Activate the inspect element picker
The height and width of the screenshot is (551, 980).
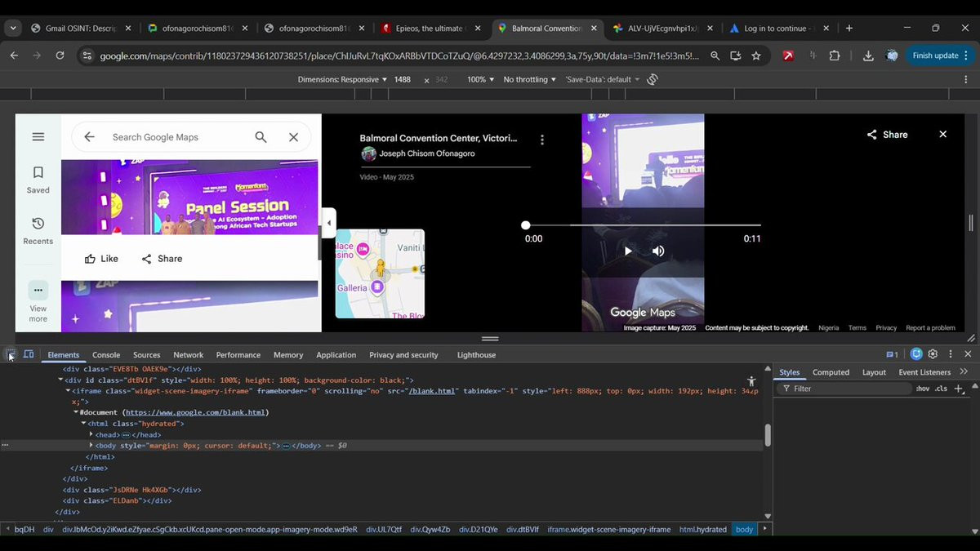(11, 354)
